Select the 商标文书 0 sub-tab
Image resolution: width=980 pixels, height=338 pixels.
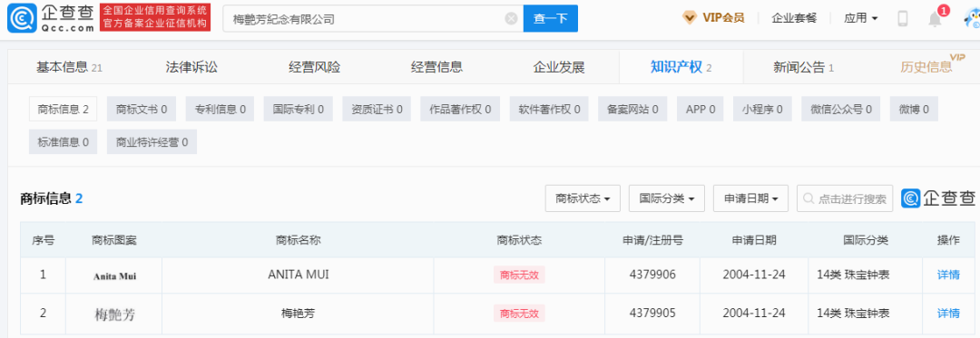click(x=142, y=109)
